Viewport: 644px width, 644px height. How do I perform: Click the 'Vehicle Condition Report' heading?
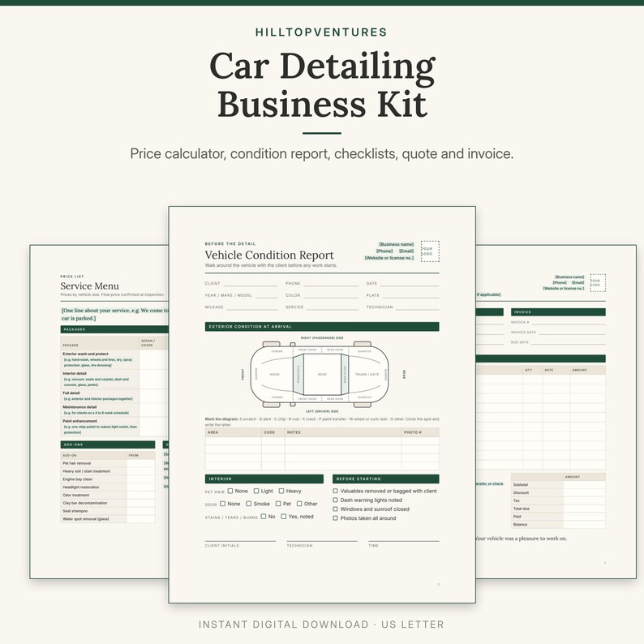click(x=269, y=255)
